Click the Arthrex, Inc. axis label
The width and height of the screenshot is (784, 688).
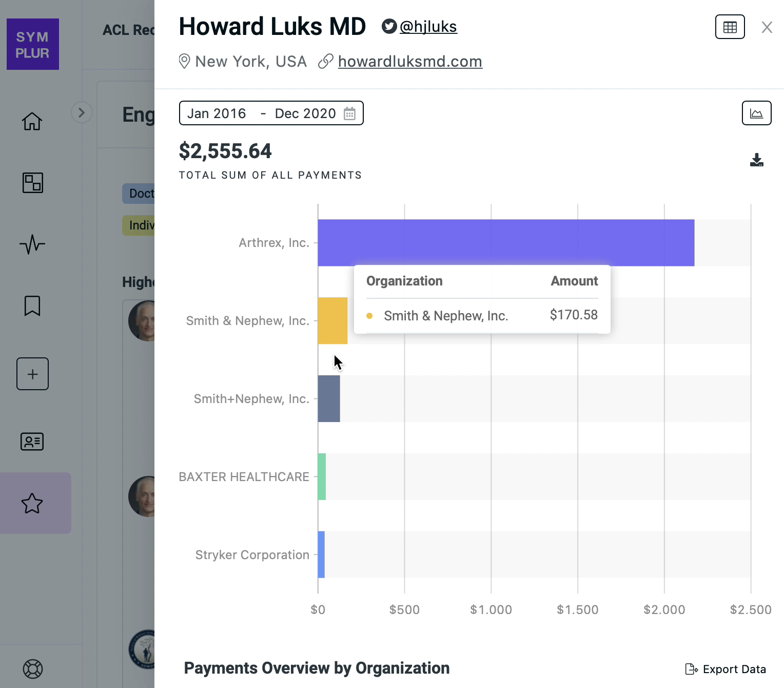pos(274,243)
